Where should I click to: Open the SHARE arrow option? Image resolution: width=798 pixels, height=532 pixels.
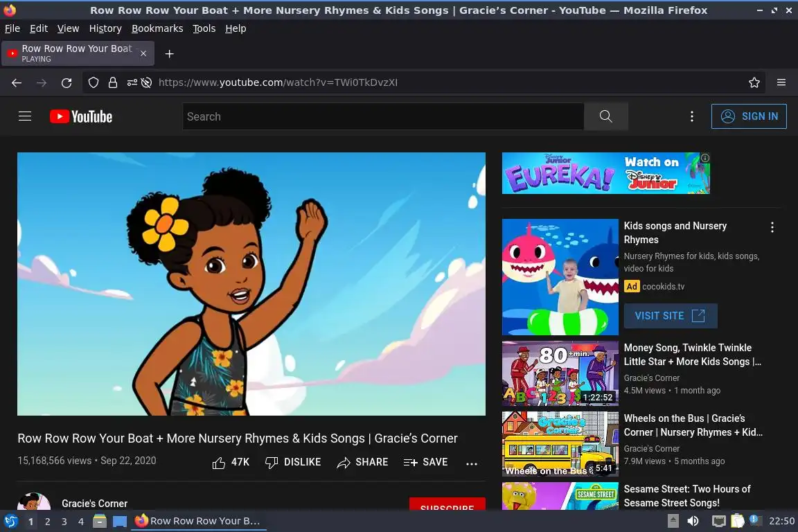pyautogui.click(x=362, y=462)
